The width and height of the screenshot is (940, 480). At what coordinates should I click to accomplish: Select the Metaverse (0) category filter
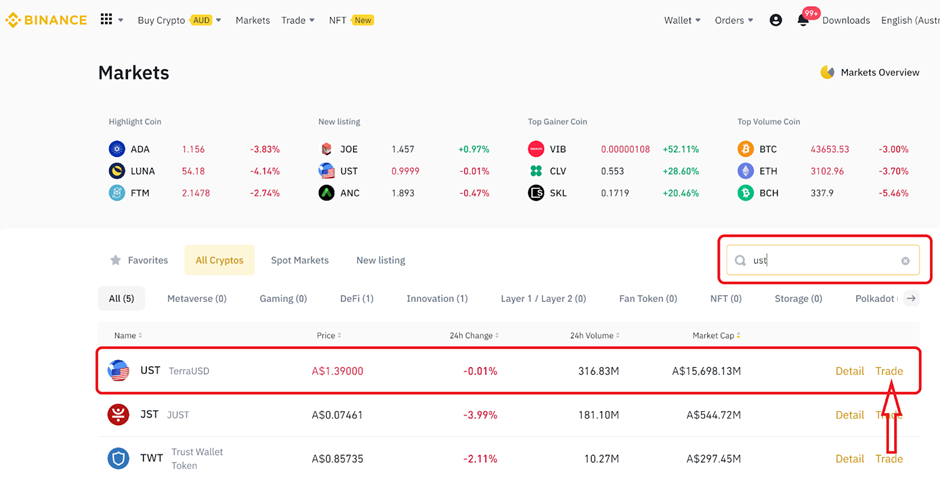(197, 298)
